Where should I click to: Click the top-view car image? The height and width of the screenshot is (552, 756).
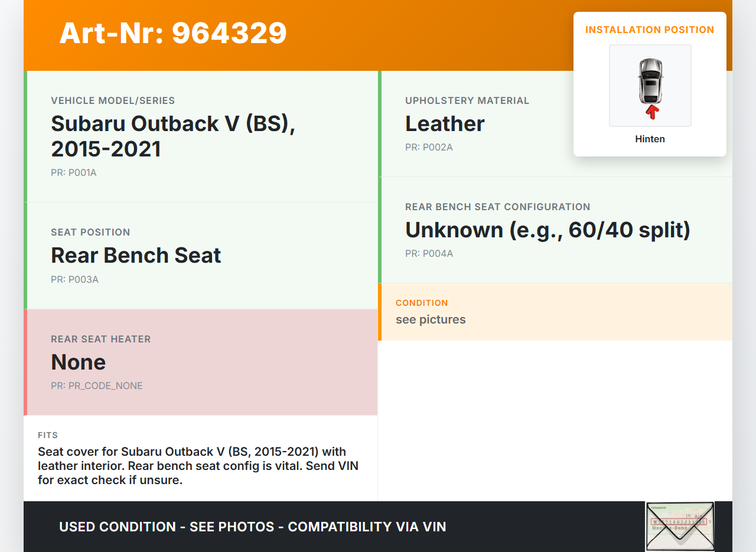[x=650, y=80]
